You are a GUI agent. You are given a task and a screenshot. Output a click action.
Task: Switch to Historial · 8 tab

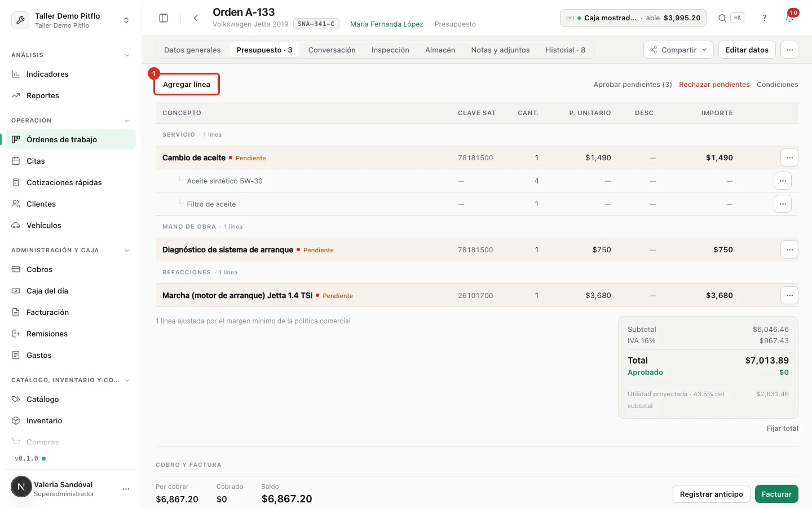click(565, 50)
